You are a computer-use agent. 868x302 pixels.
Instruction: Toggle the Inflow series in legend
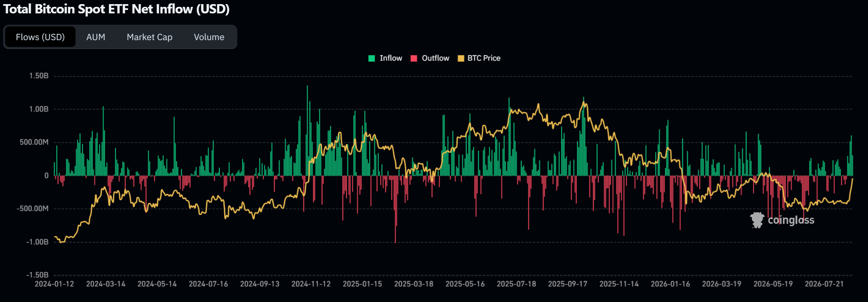click(385, 58)
